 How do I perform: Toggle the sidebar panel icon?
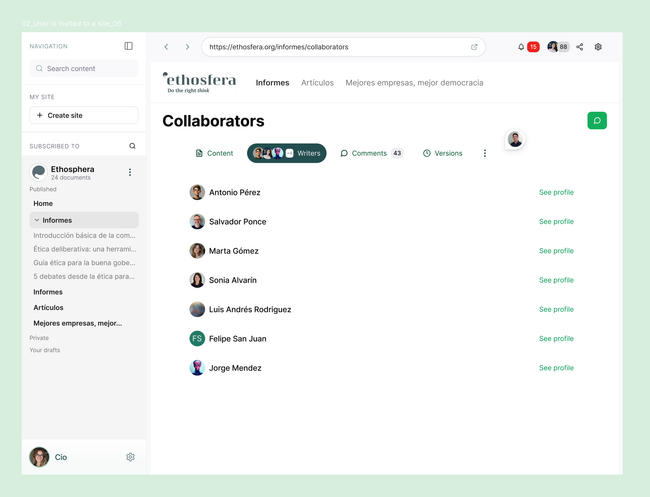[128, 46]
